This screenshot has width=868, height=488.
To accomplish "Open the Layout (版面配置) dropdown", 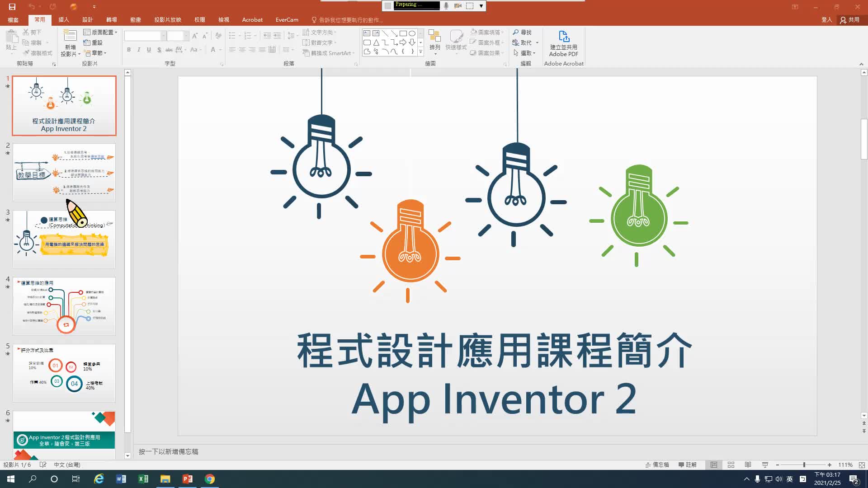I will 100,32.
